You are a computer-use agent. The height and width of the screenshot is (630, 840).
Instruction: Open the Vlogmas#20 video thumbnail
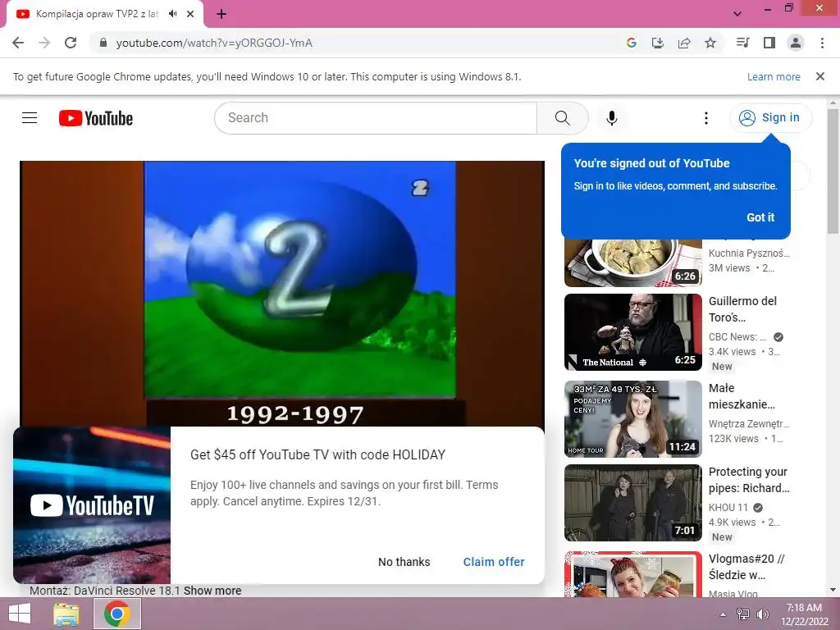point(632,574)
